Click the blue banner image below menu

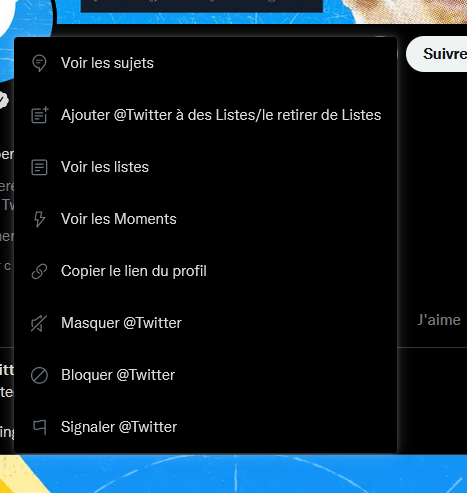pos(233,473)
